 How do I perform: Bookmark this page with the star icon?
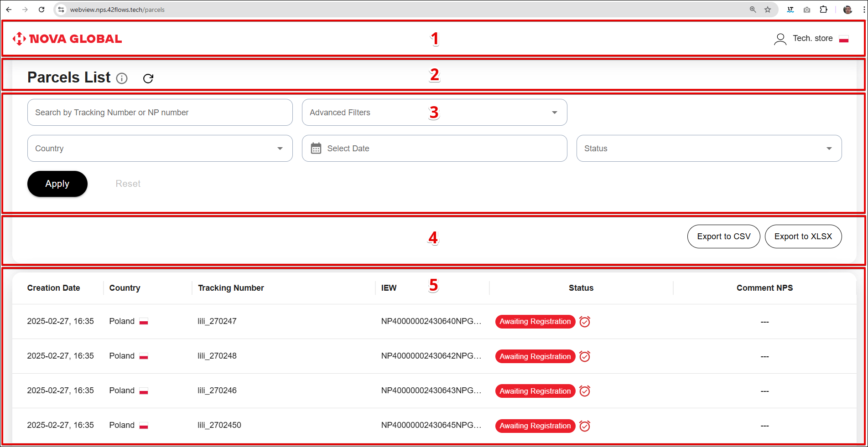pos(768,10)
